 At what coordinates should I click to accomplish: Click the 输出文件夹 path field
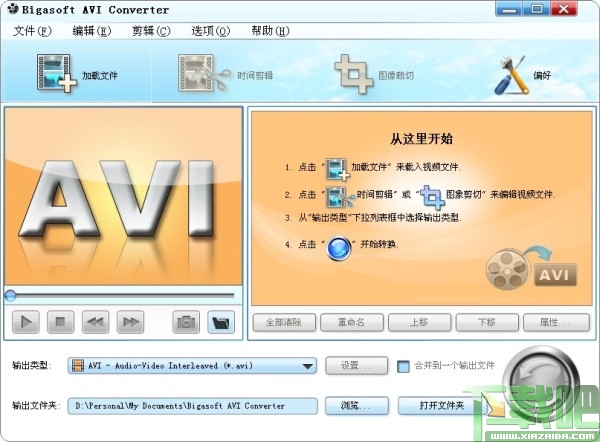[192, 406]
